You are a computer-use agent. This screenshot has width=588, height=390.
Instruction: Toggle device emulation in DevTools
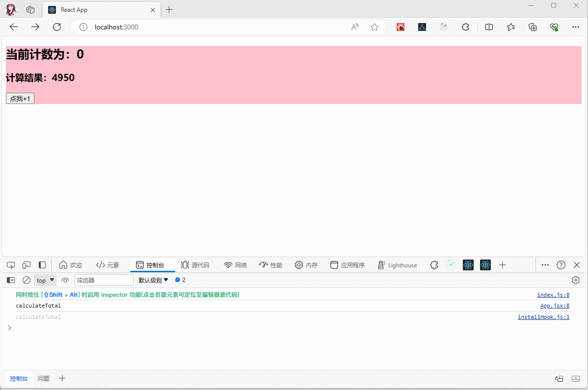click(27, 265)
